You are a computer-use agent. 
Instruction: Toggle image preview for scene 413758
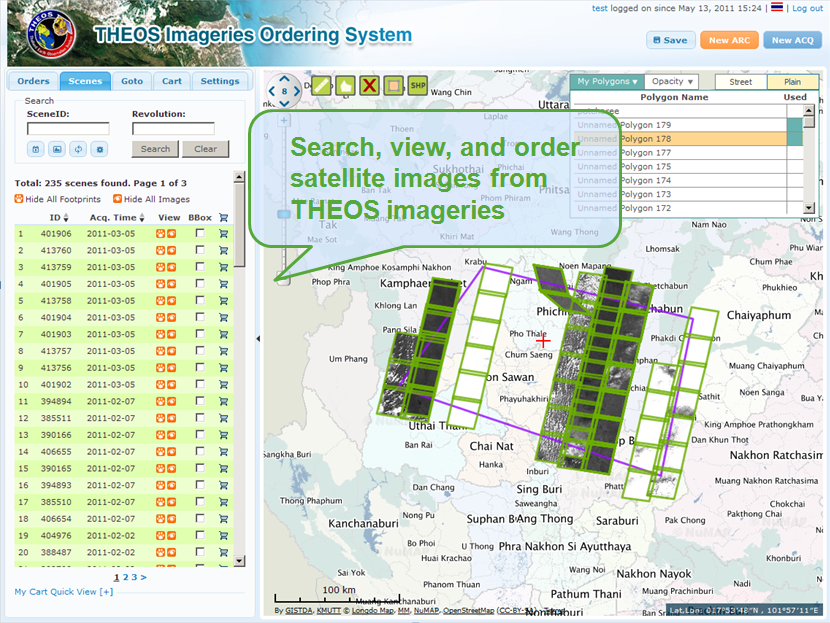point(172,301)
